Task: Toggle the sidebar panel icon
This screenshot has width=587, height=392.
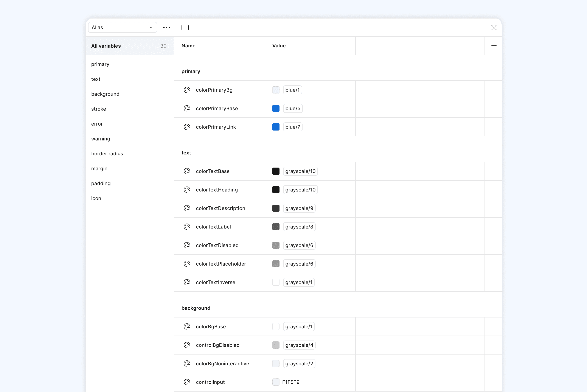Action: pyautogui.click(x=185, y=28)
